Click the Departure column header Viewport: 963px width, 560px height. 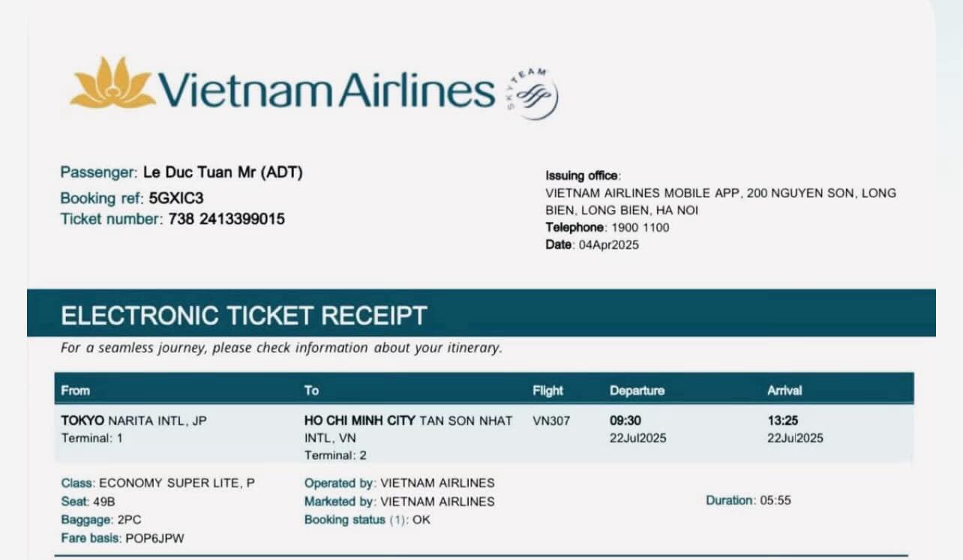pyautogui.click(x=637, y=391)
